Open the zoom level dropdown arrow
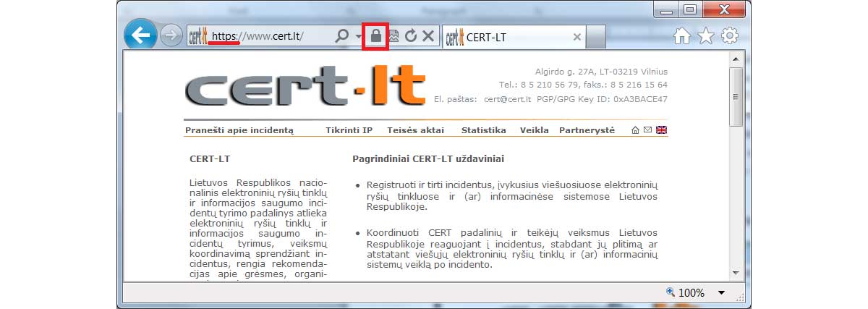The width and height of the screenshot is (868, 309). (720, 293)
